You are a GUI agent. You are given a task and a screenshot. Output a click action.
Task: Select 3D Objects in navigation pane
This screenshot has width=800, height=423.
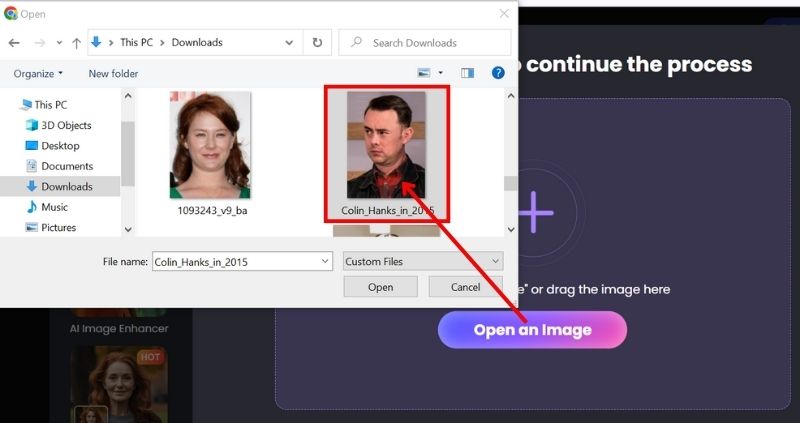[x=66, y=125]
